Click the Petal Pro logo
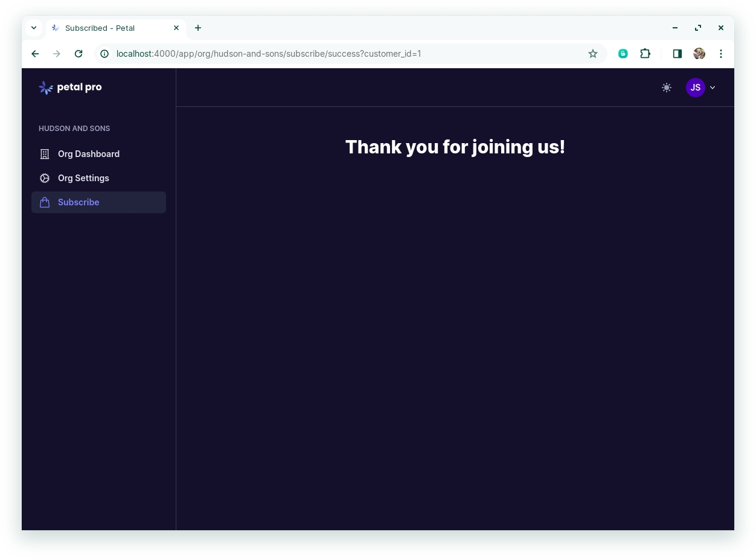The image size is (756, 558). pyautogui.click(x=70, y=88)
